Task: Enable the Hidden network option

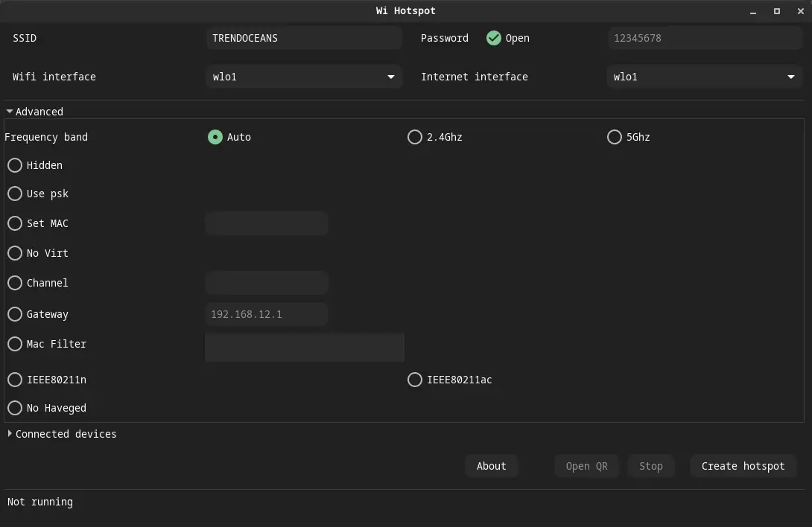Action: [x=15, y=165]
